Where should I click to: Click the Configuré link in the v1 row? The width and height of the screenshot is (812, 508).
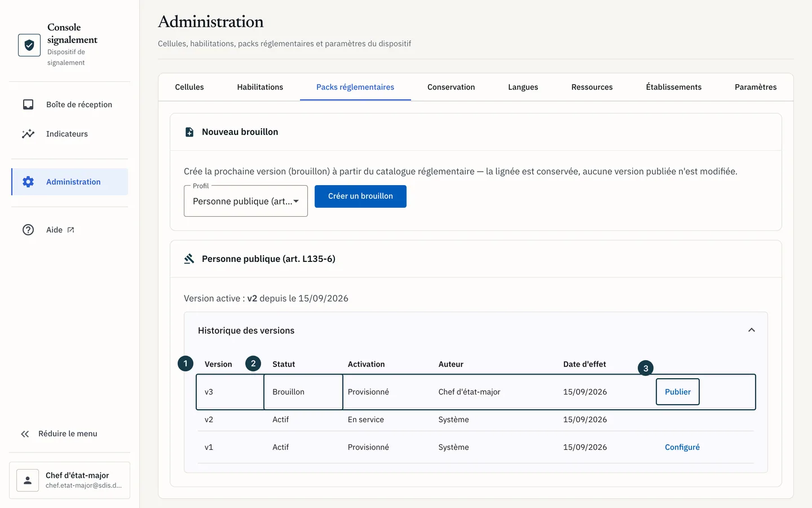pos(682,447)
